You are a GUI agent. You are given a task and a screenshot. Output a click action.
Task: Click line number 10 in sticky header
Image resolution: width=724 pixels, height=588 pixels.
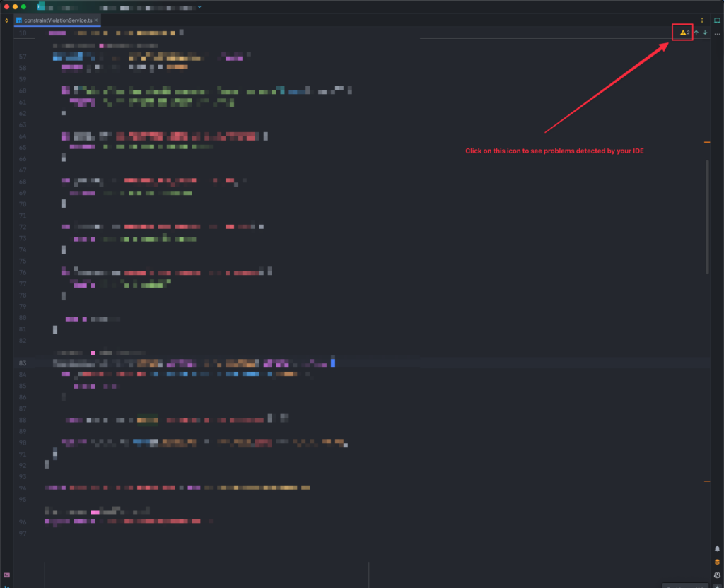[x=23, y=33]
